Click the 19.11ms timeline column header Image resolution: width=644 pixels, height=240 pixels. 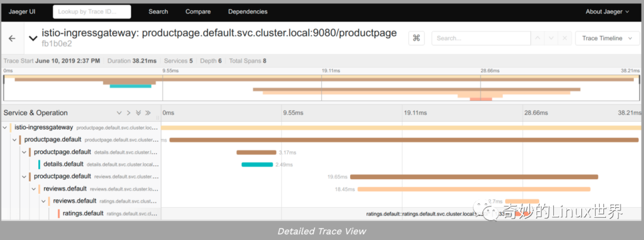click(x=414, y=113)
